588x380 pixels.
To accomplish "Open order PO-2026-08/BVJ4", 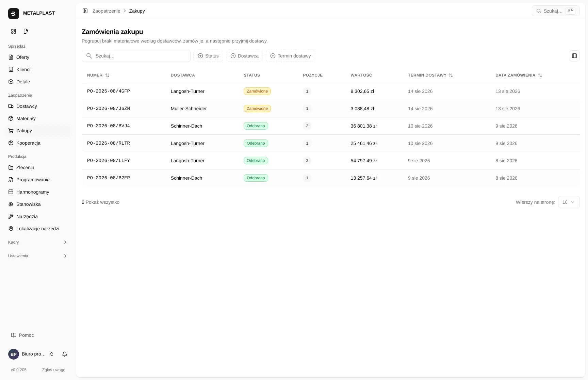I will coord(109,126).
